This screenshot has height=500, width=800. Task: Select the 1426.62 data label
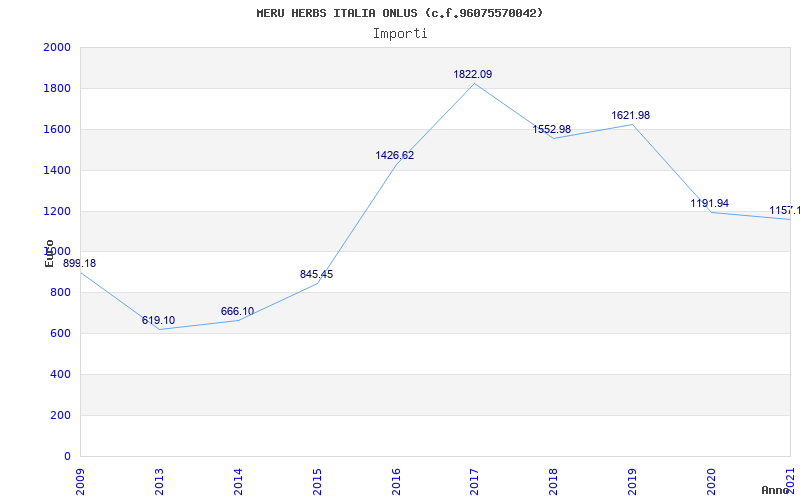tap(395, 156)
